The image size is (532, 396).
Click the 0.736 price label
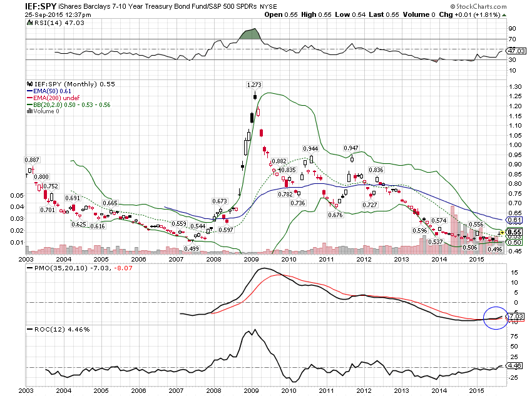(298, 203)
